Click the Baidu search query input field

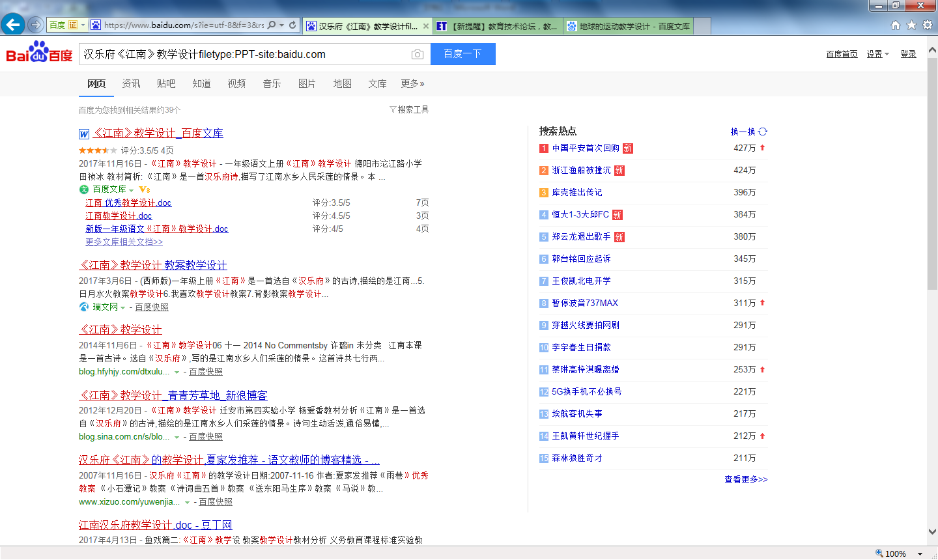click(x=244, y=54)
